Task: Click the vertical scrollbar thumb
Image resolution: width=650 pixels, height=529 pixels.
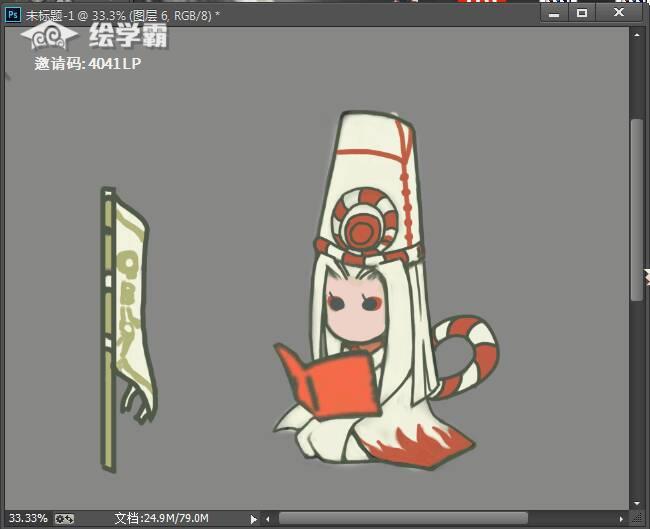Action: [x=637, y=209]
